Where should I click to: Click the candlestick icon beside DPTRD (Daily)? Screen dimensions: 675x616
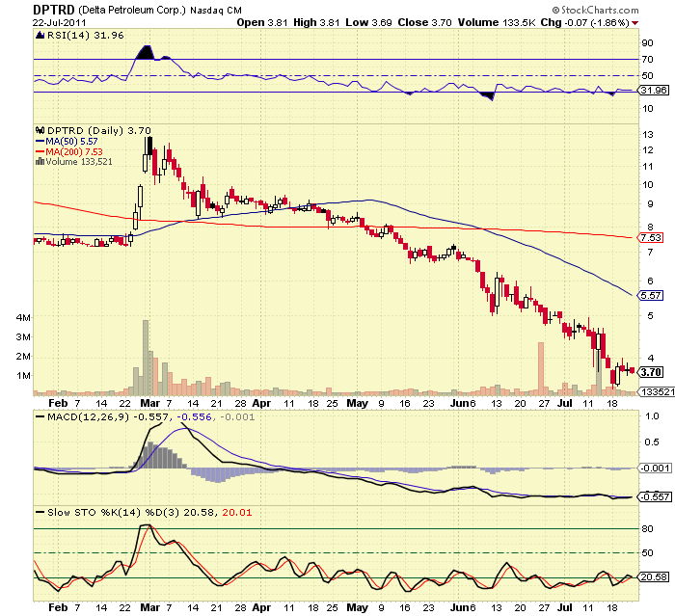(x=40, y=130)
